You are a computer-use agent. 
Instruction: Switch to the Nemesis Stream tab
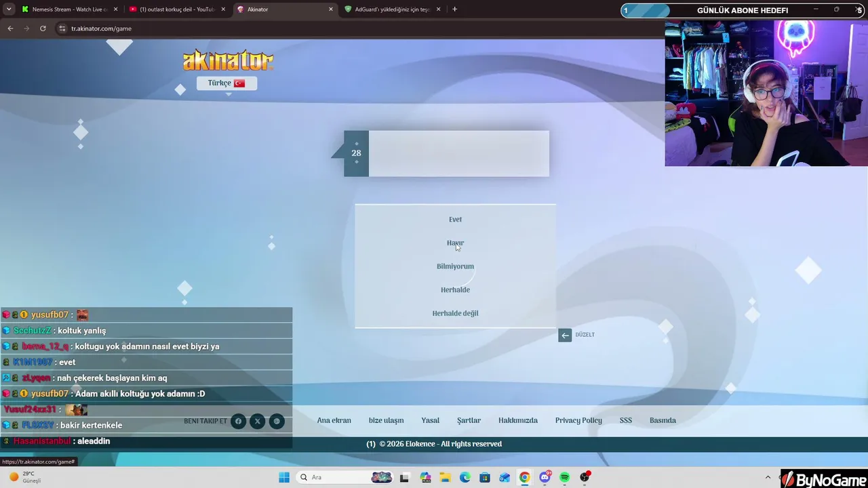pyautogui.click(x=69, y=9)
